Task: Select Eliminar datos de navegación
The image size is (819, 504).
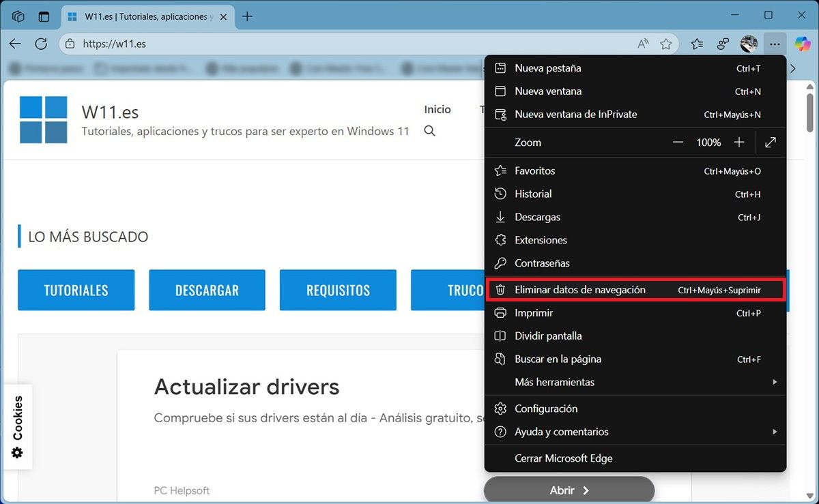Action: click(x=635, y=290)
